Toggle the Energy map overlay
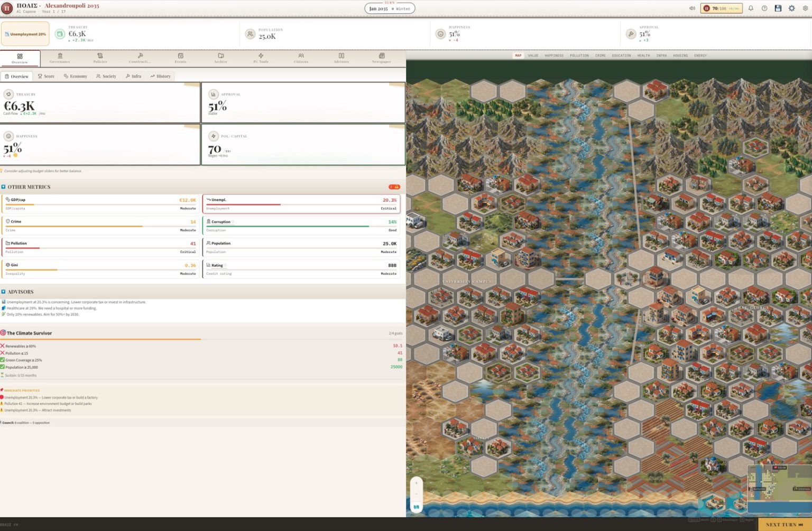 [700, 55]
